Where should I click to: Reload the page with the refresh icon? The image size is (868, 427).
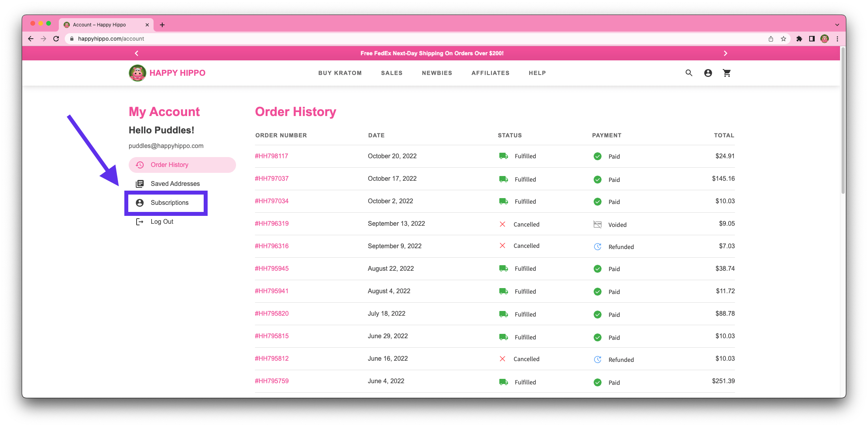pyautogui.click(x=56, y=38)
